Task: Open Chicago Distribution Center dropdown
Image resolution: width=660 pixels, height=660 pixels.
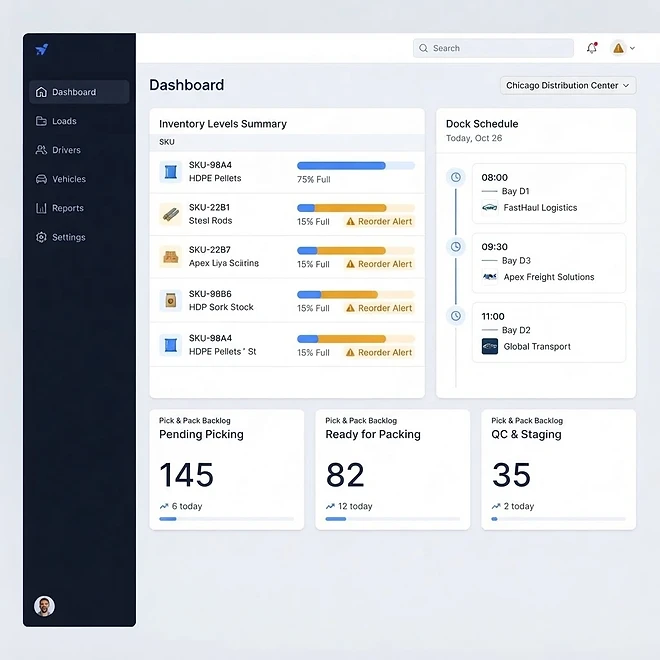Action: point(568,85)
